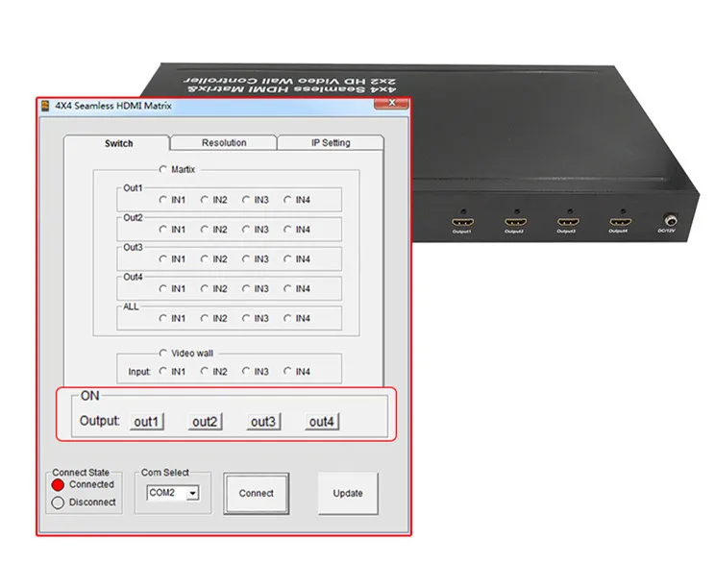The image size is (715, 588).
Task: Click the Output4 HDMI port on device
Action: [x=621, y=222]
